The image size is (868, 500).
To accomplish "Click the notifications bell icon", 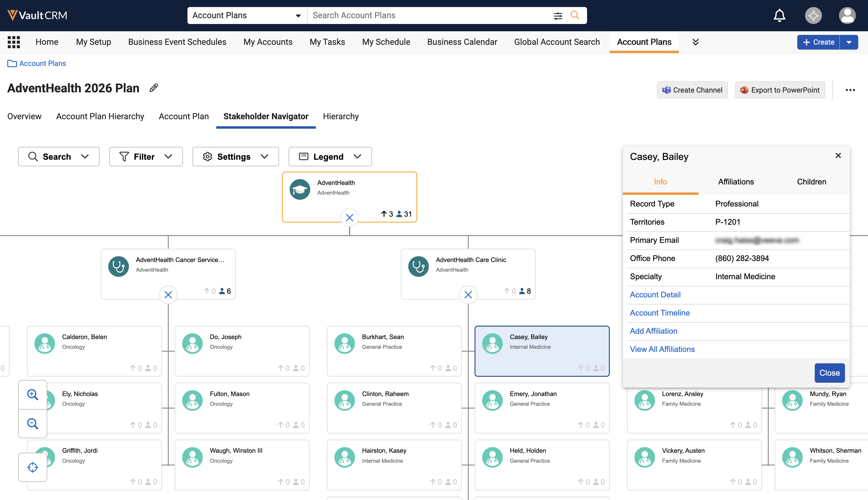I will tap(780, 15).
